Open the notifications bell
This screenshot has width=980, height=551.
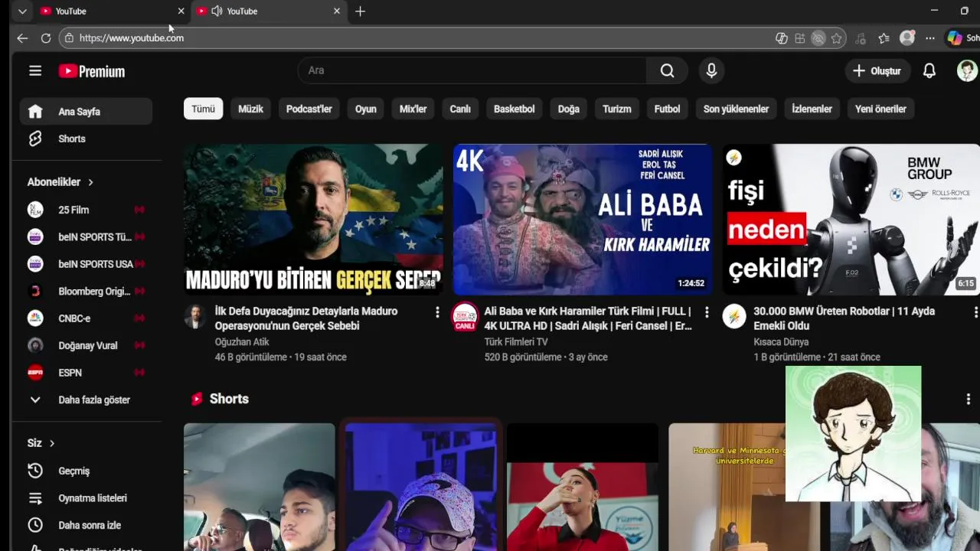[929, 70]
